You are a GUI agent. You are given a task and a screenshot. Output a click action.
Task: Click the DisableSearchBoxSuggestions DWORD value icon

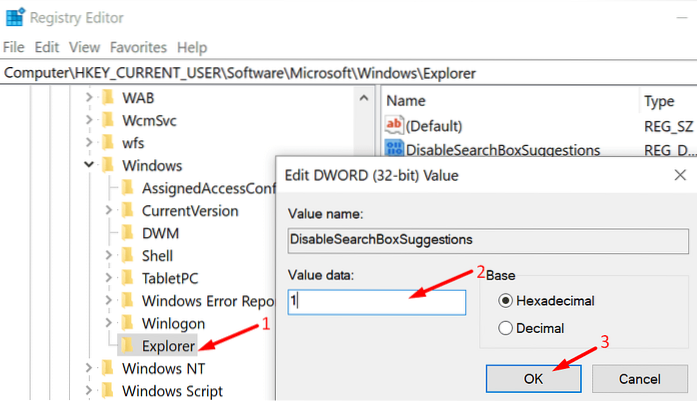[x=396, y=150]
